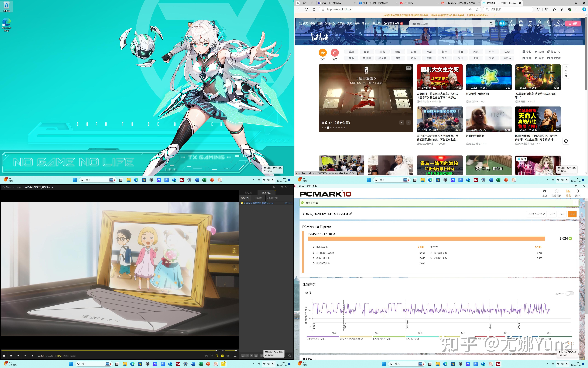Refresh the bilibili page in Edge

[x=306, y=9]
